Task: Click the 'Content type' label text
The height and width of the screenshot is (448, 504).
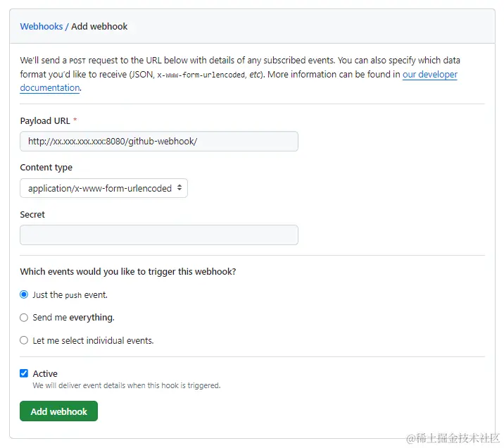Action: 46,168
